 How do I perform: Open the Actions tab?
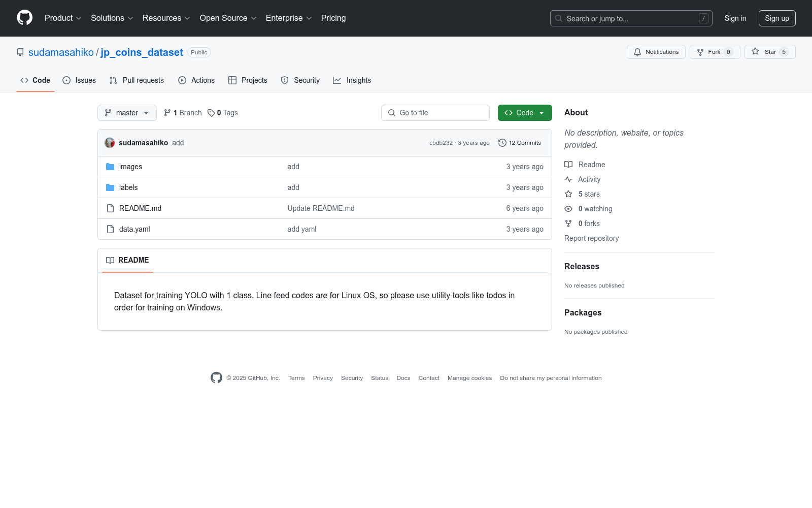pos(196,80)
